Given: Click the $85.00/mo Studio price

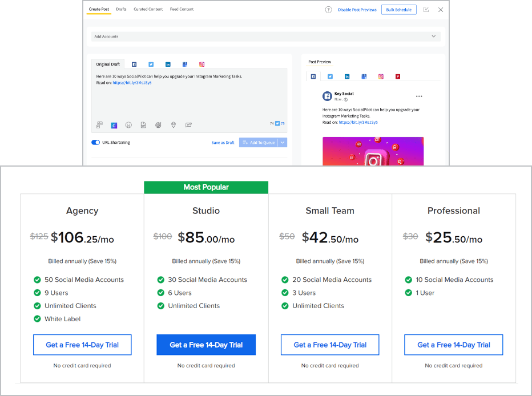Looking at the screenshot, I should pos(206,237).
